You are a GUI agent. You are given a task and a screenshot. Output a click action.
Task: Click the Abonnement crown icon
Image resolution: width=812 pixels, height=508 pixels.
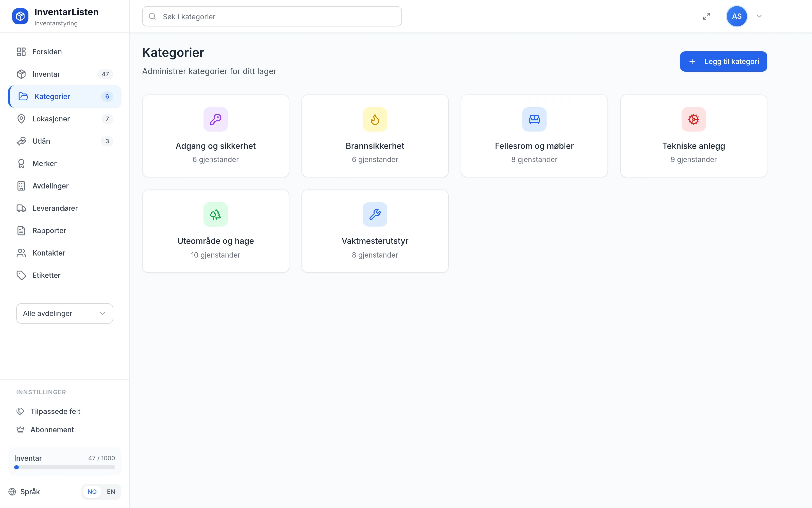click(20, 430)
